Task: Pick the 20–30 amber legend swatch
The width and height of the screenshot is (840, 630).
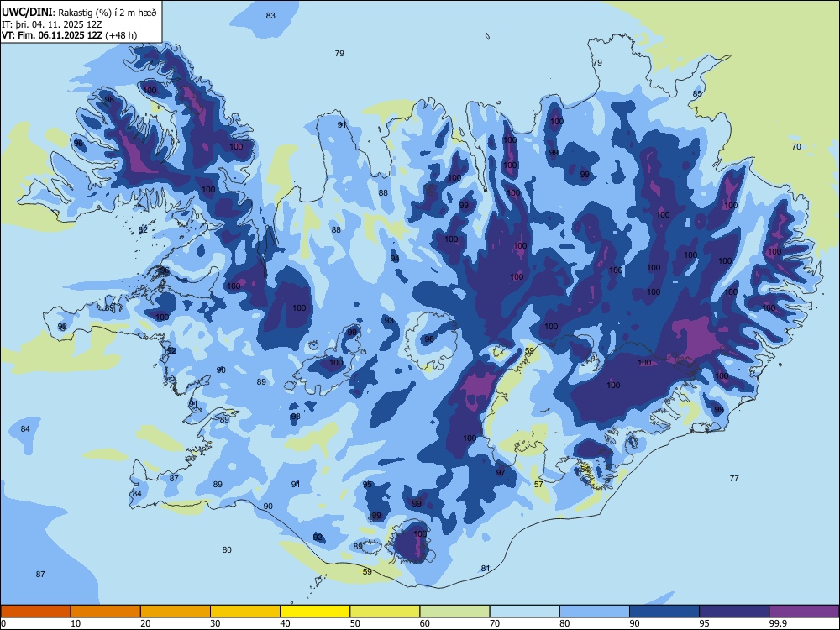Action: click(176, 612)
